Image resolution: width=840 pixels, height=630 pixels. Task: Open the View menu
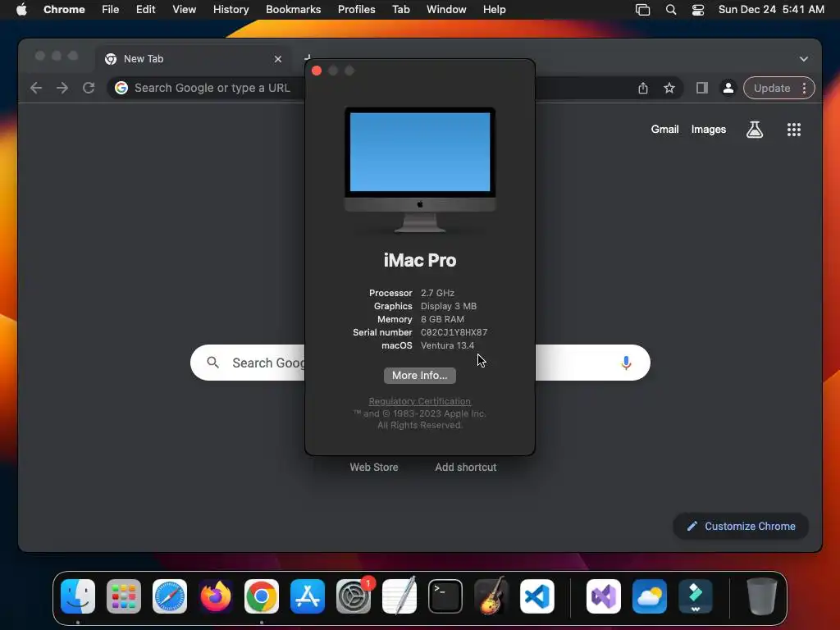185,10
